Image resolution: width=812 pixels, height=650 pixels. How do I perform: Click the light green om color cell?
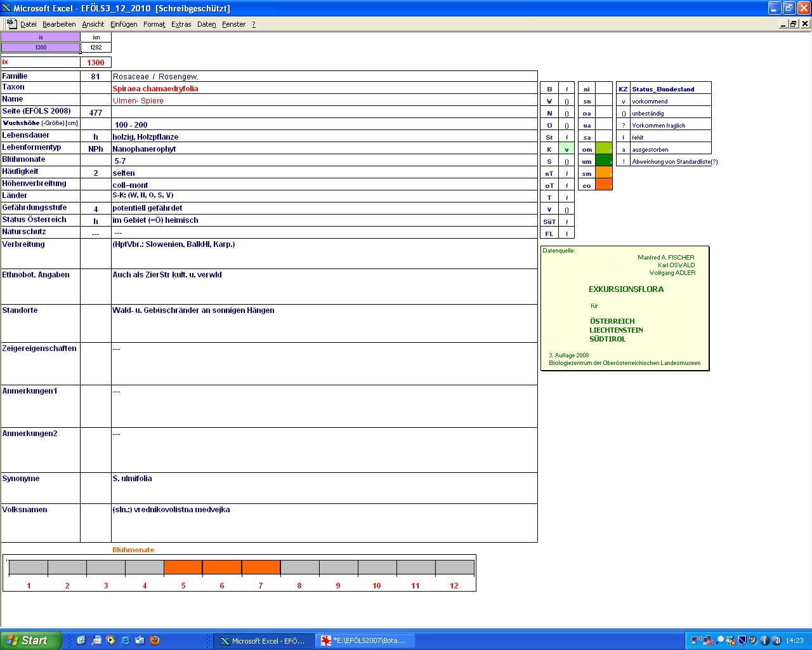[604, 149]
